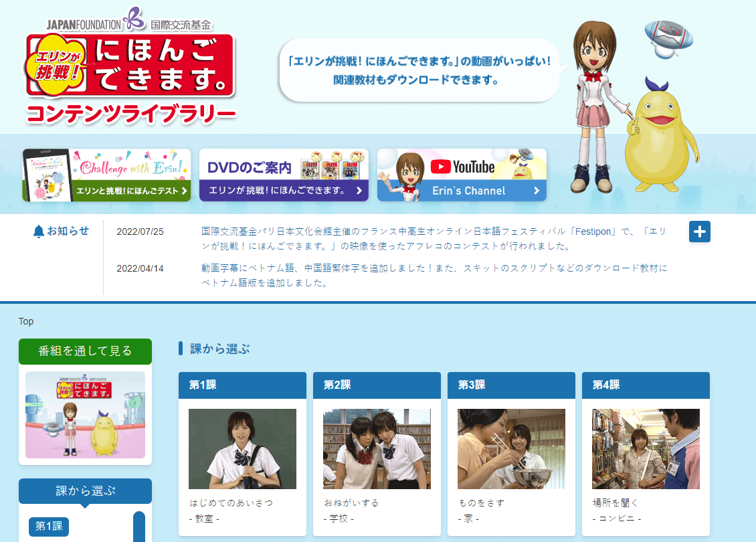
Task: Click the お知らせ bell icon
Action: (x=39, y=232)
